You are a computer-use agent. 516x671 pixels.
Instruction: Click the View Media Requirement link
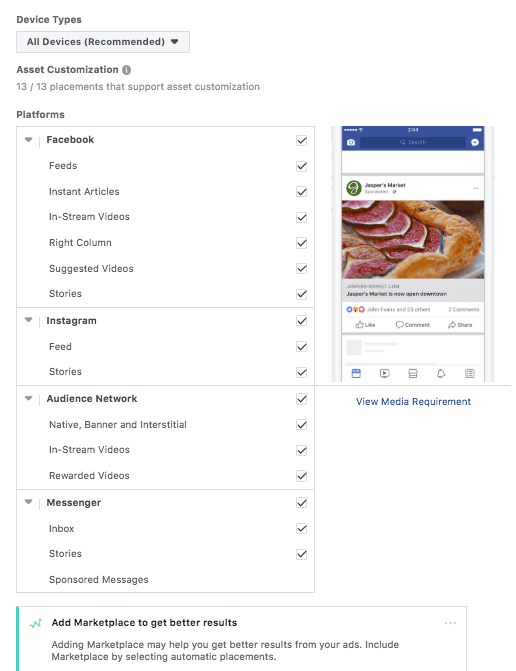point(413,401)
